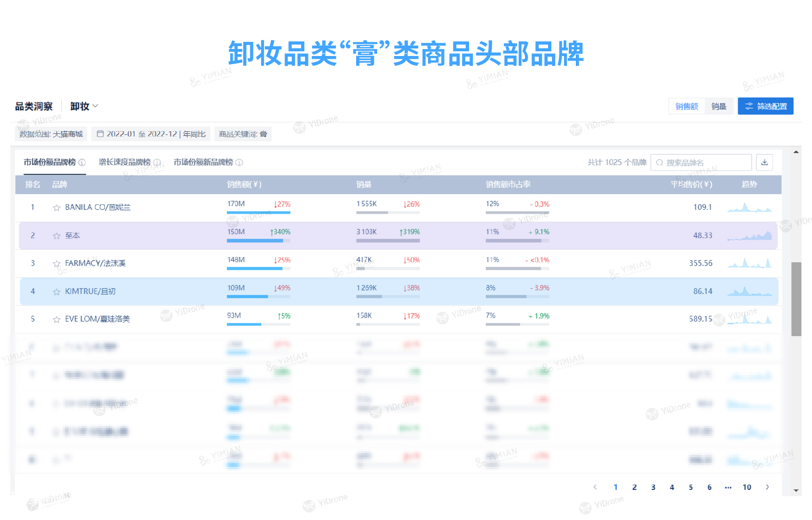The height and width of the screenshot is (520, 812).
Task: Go to page 6
Action: tap(709, 487)
